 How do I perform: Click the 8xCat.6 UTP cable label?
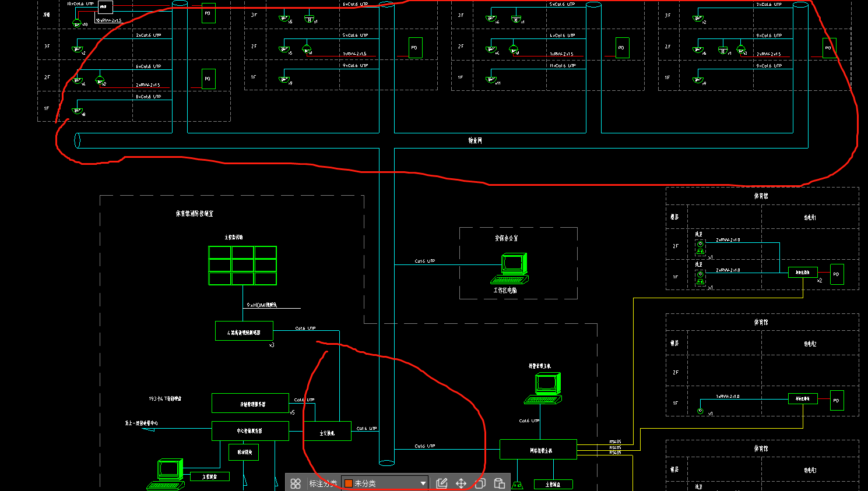coord(149,97)
